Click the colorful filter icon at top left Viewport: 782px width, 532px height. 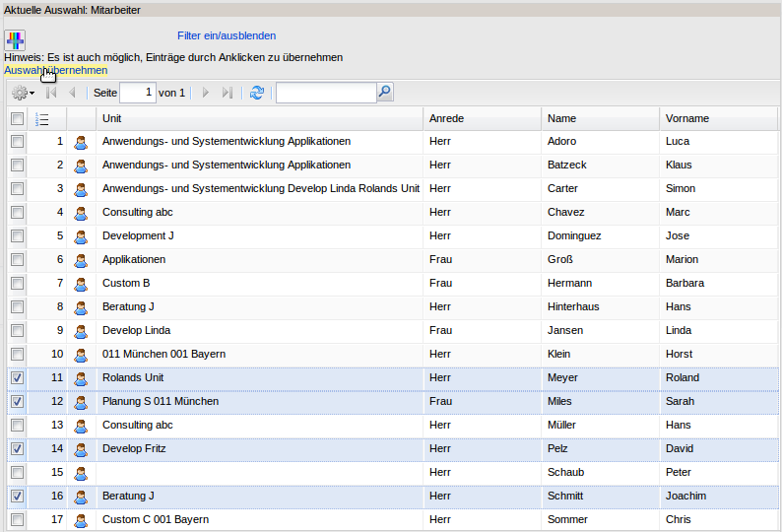click(15, 39)
